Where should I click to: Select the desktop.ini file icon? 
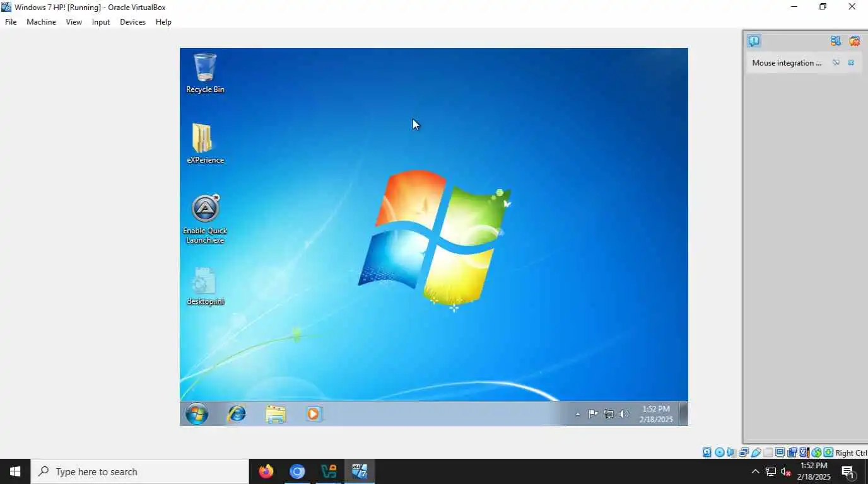205,285
